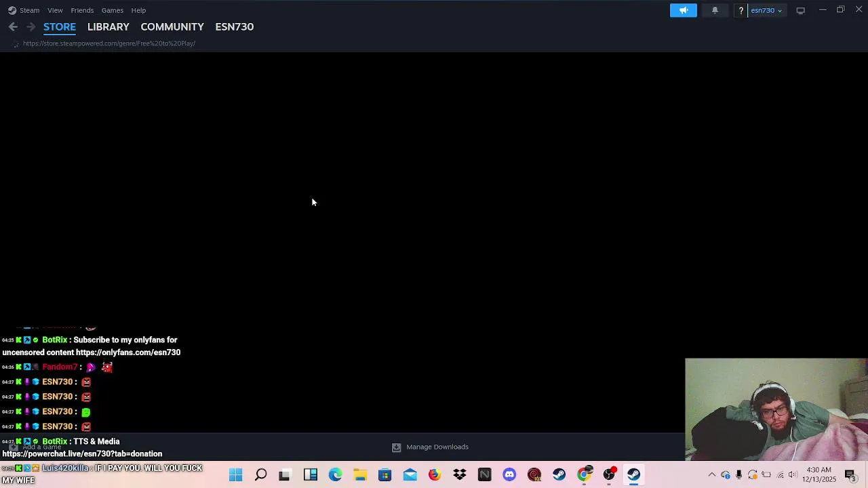Screen dimensions: 868x488
Task: Open the ESN730 profile tab
Action: (x=234, y=27)
